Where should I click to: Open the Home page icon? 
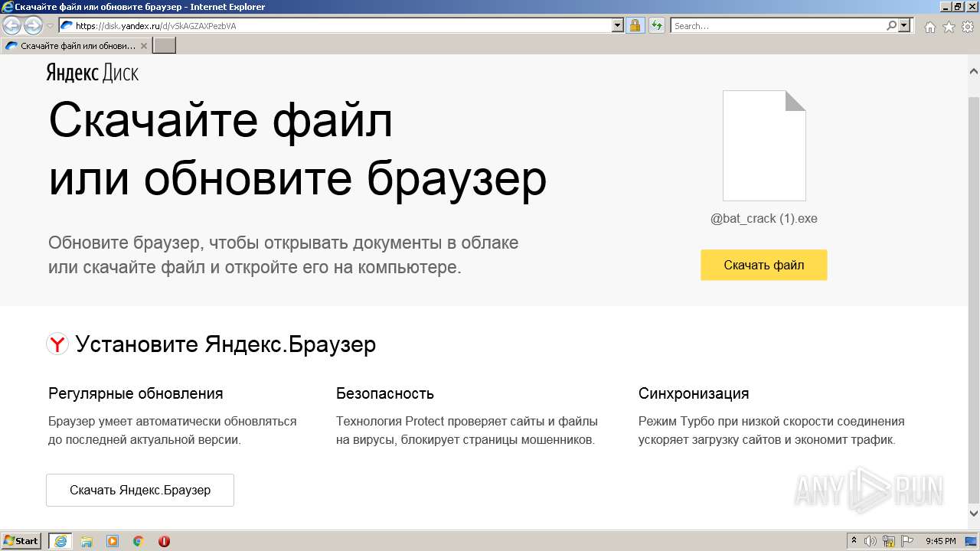[930, 27]
